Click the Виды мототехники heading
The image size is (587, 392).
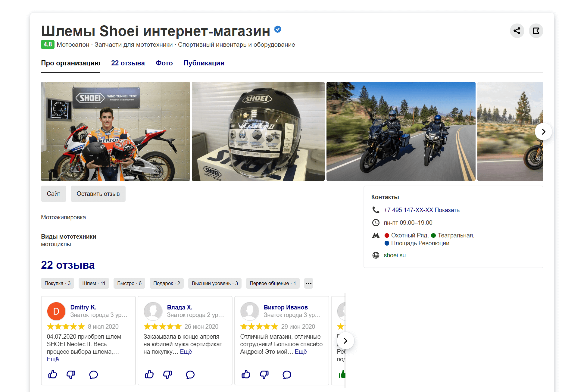pos(69,237)
